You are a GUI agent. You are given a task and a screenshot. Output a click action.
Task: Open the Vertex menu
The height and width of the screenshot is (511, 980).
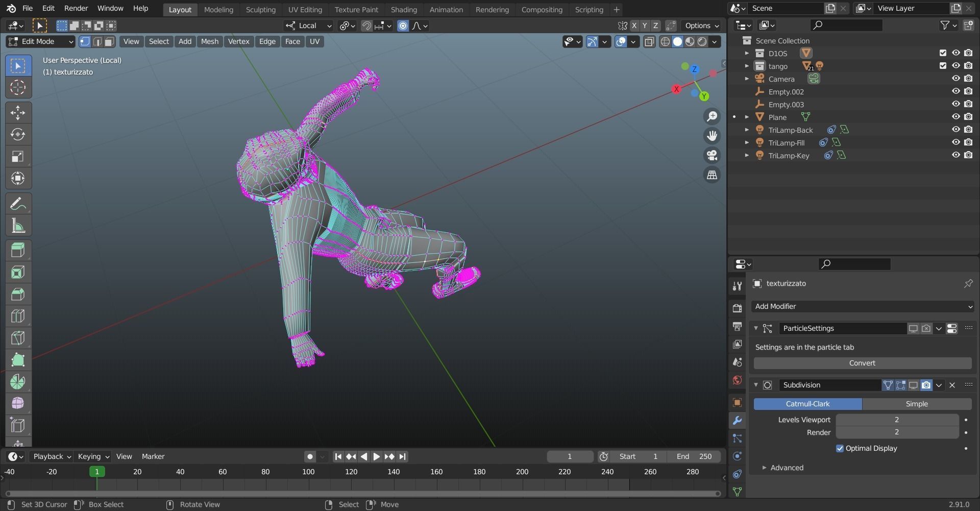(x=238, y=42)
